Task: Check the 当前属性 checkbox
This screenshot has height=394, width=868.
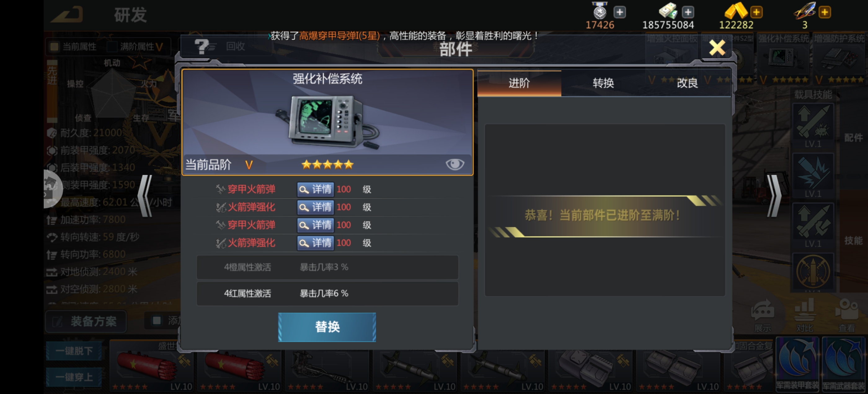Action: (54, 46)
